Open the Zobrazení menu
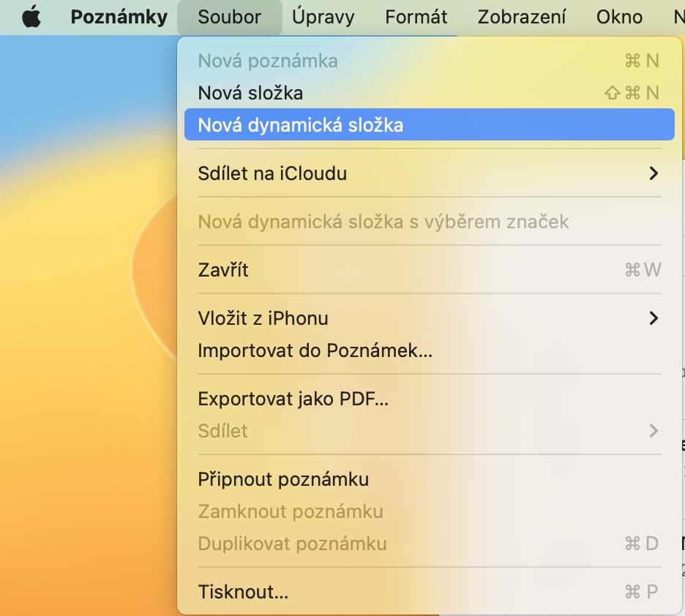Screen dimensions: 685x616 pos(523,17)
